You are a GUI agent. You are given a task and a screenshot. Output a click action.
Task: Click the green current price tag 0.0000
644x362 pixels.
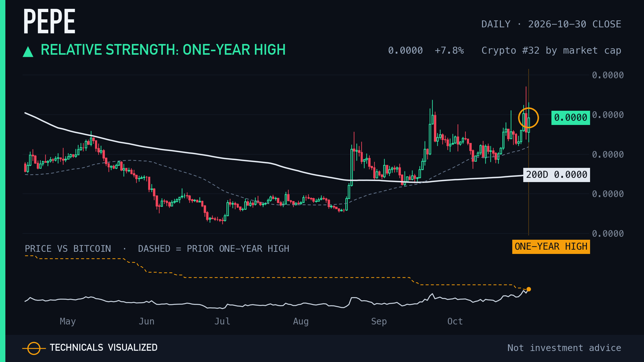coord(570,118)
